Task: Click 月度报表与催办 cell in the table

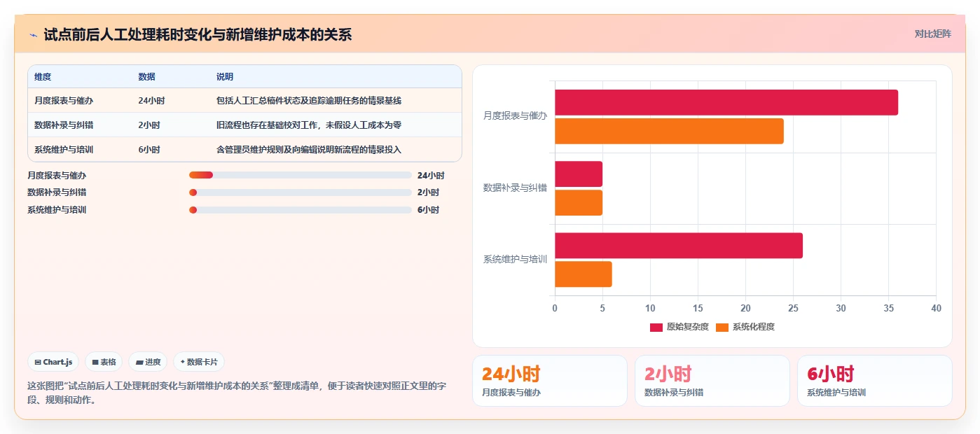Action: (x=64, y=101)
